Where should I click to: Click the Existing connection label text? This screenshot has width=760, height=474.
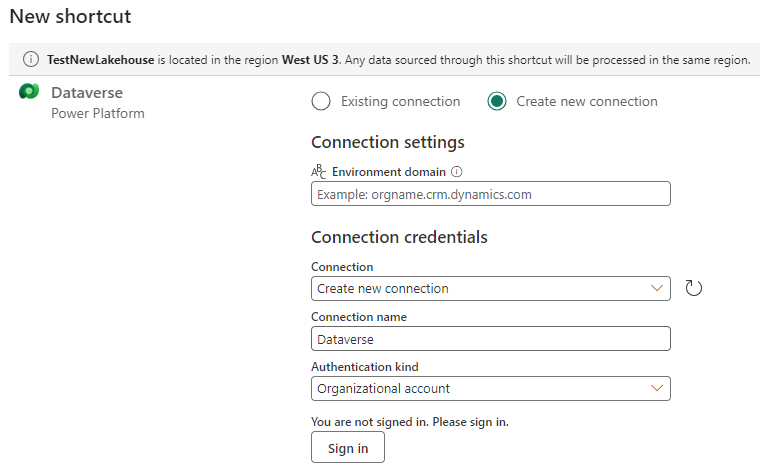[400, 101]
